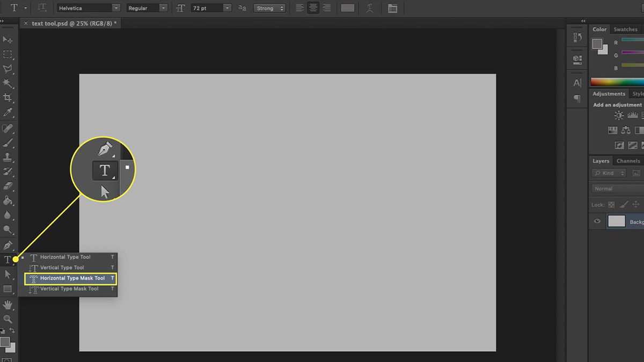644x362 pixels.
Task: Click the Character panel icon
Action: (x=577, y=83)
